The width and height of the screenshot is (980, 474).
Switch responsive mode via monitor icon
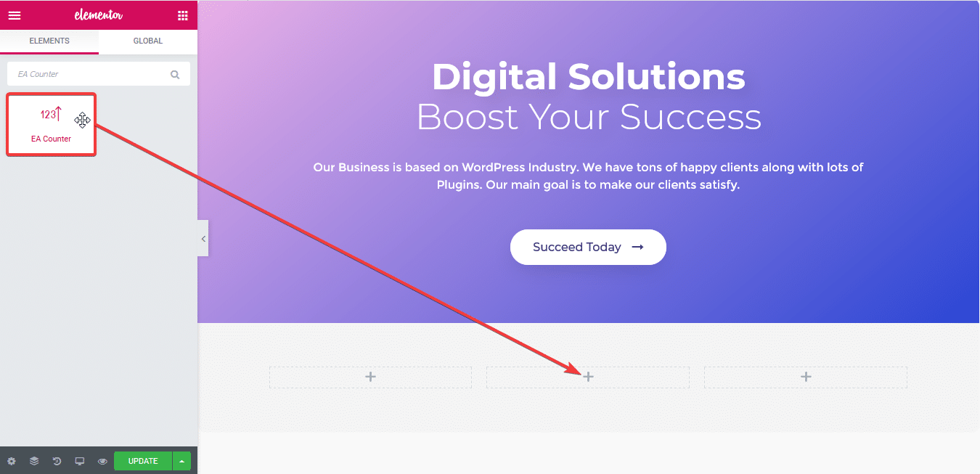(x=80, y=461)
